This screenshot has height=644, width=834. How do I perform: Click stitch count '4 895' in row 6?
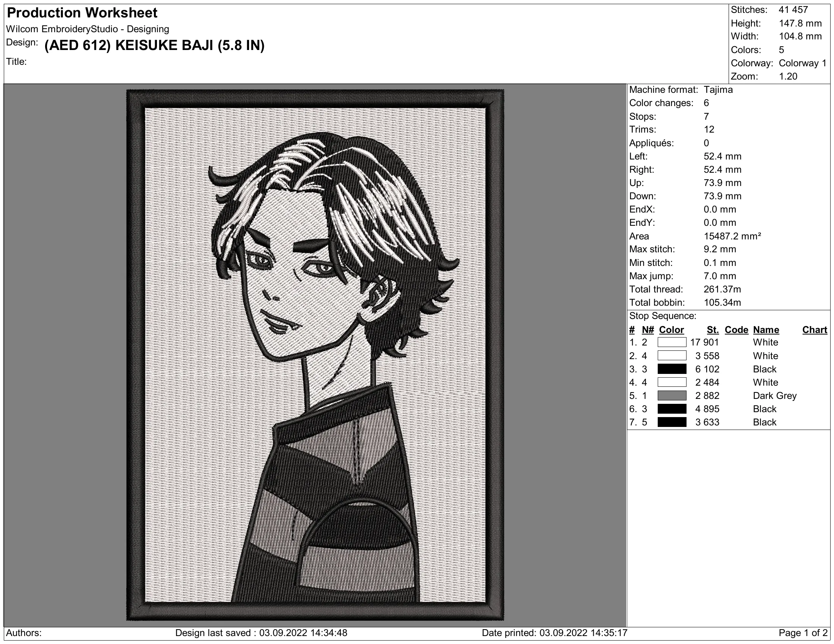point(707,409)
